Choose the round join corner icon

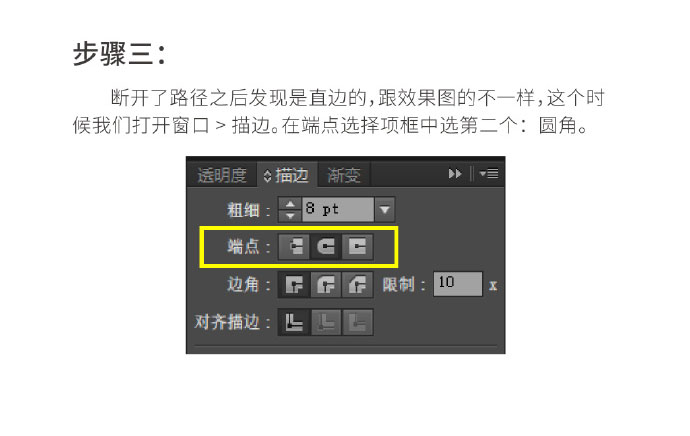[326, 285]
